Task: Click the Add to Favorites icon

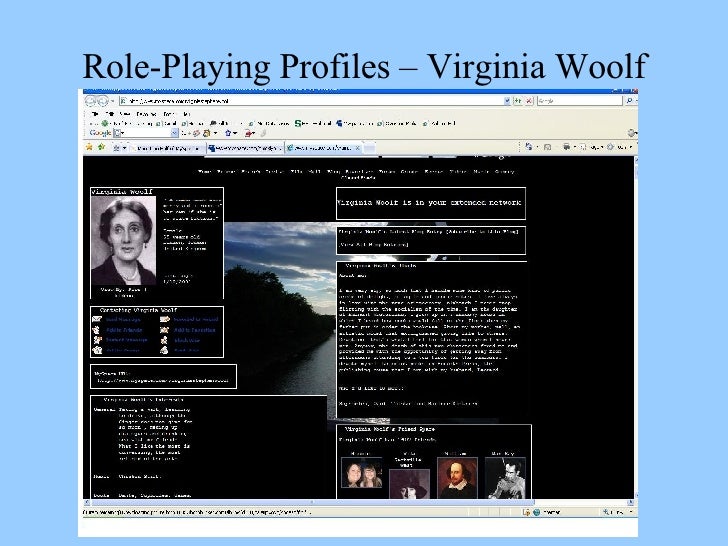Action: (166, 329)
